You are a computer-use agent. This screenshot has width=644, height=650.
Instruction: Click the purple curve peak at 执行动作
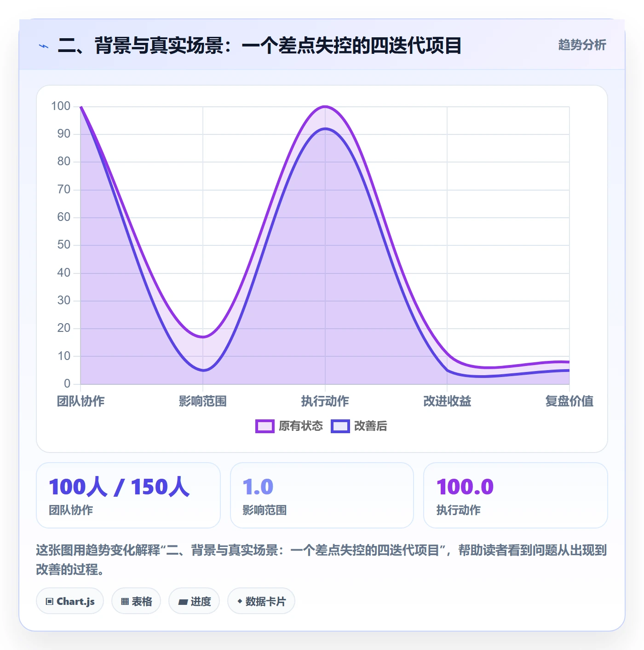point(325,107)
